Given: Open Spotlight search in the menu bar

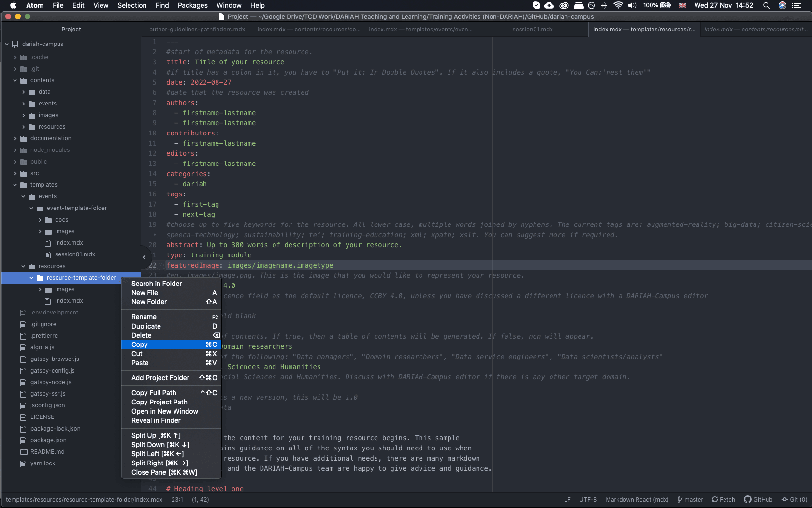Looking at the screenshot, I should coord(767,6).
